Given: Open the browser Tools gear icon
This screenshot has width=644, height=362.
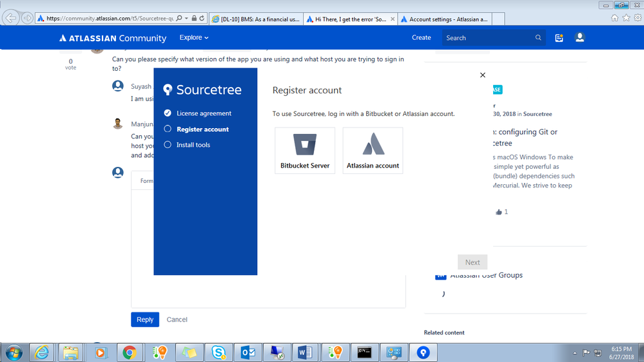Looking at the screenshot, I should click(638, 17).
